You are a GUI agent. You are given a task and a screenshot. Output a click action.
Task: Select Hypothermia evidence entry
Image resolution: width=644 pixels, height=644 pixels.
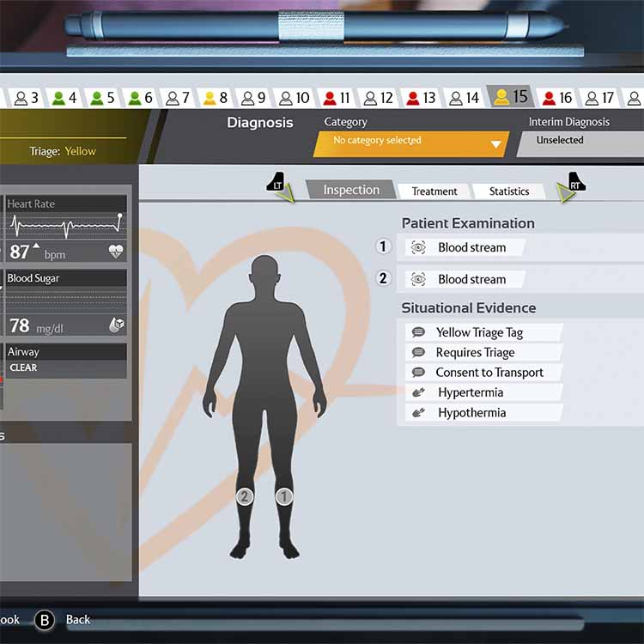pos(483,412)
